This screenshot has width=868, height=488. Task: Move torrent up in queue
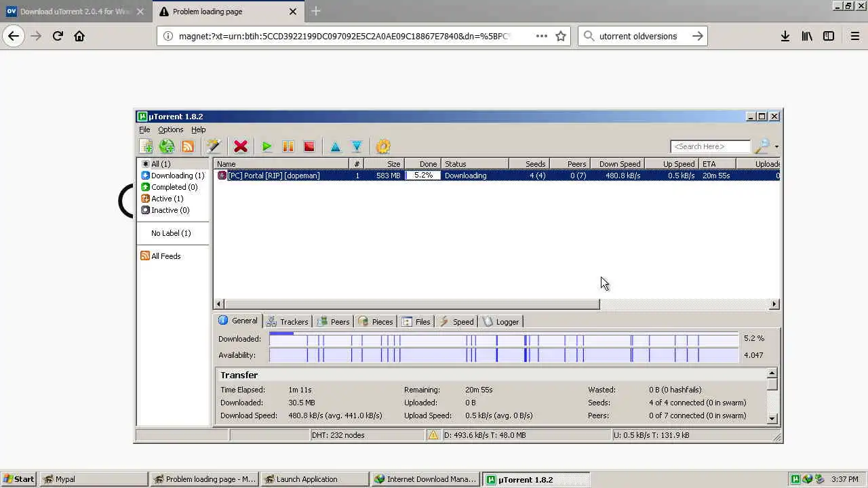(x=335, y=146)
